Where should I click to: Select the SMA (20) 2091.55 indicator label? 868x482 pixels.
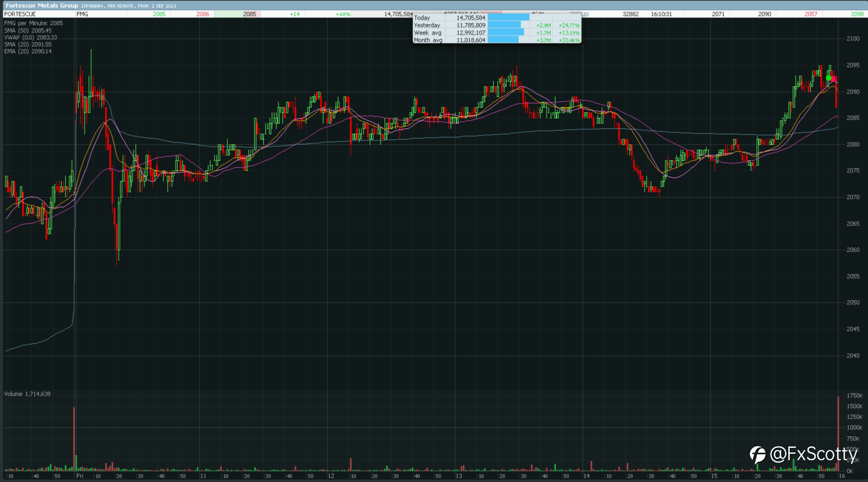point(28,45)
